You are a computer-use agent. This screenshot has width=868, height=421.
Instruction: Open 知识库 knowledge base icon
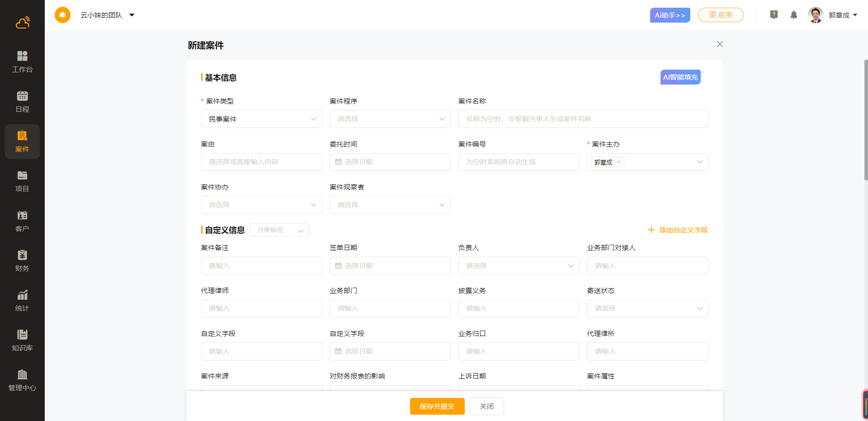point(22,340)
